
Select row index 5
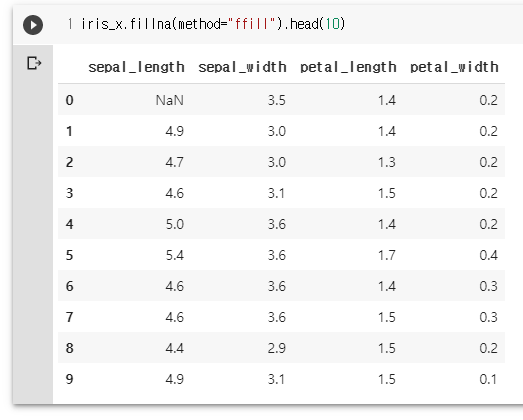[69, 255]
